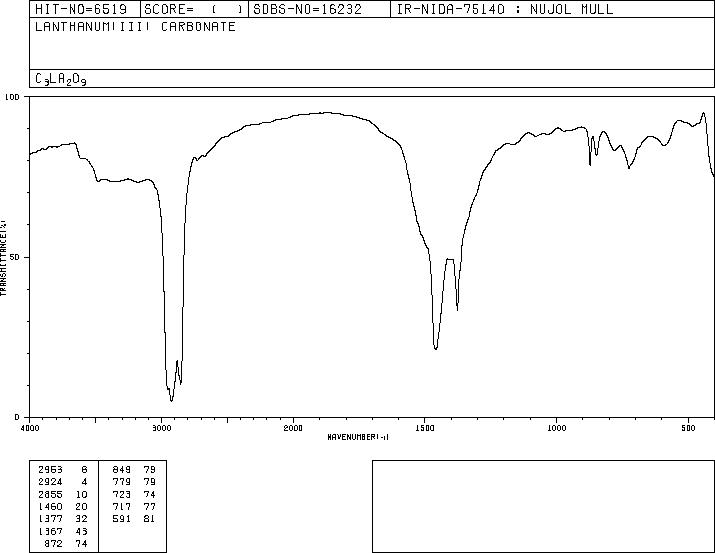Image resolution: width=715 pixels, height=553 pixels.
Task: Click transmittance 6 beside 2963
Action: [84, 470]
